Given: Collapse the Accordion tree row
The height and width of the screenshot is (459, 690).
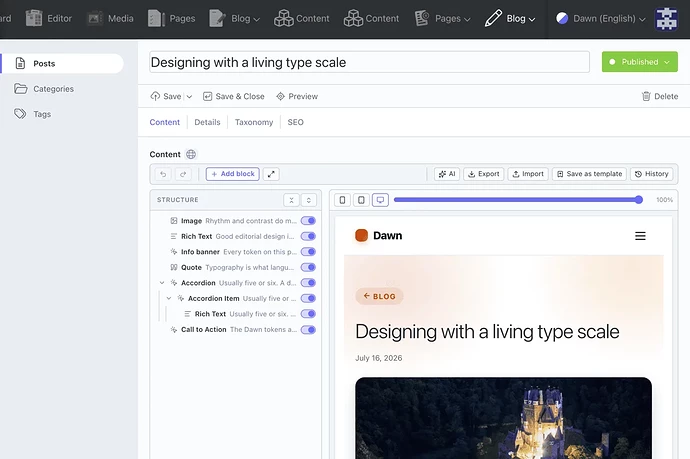Looking at the screenshot, I should [162, 283].
